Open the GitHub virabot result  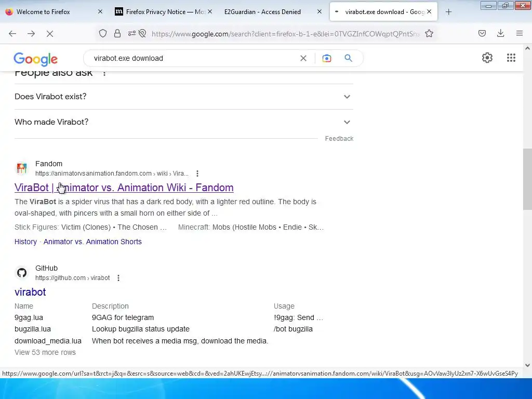(x=30, y=292)
